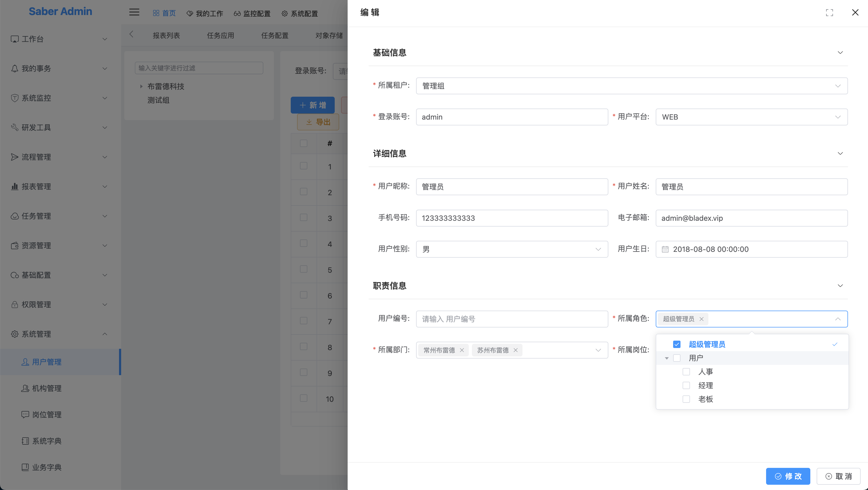Collapse the 职责信息 section
This screenshot has height=490, width=868.
click(840, 286)
